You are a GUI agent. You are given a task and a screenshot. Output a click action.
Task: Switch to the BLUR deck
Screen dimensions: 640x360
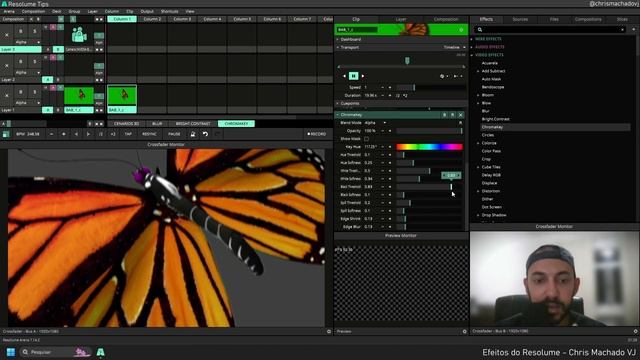[x=157, y=123]
